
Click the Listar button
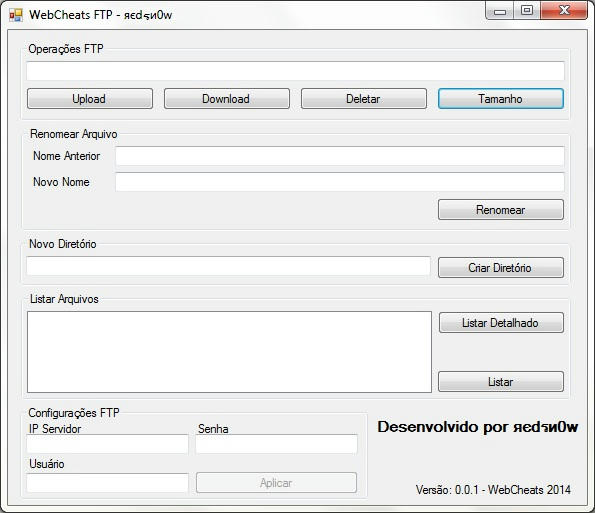pyautogui.click(x=501, y=381)
